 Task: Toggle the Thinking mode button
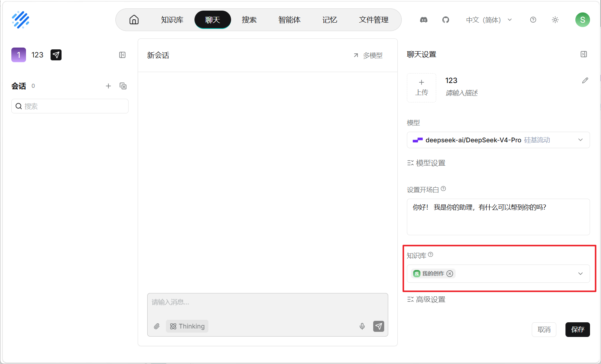[x=187, y=326]
